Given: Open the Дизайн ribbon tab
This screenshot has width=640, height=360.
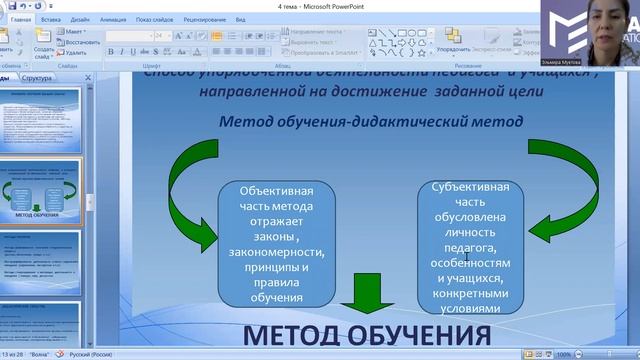Looking at the screenshot, I should pos(80,20).
